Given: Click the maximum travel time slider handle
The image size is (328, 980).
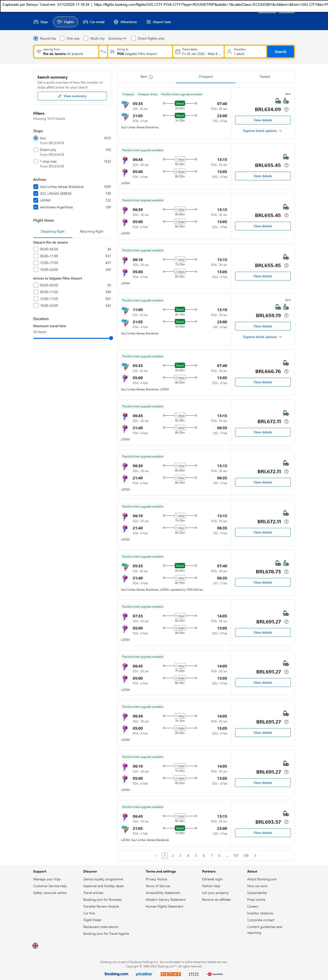Looking at the screenshot, I should [111, 338].
